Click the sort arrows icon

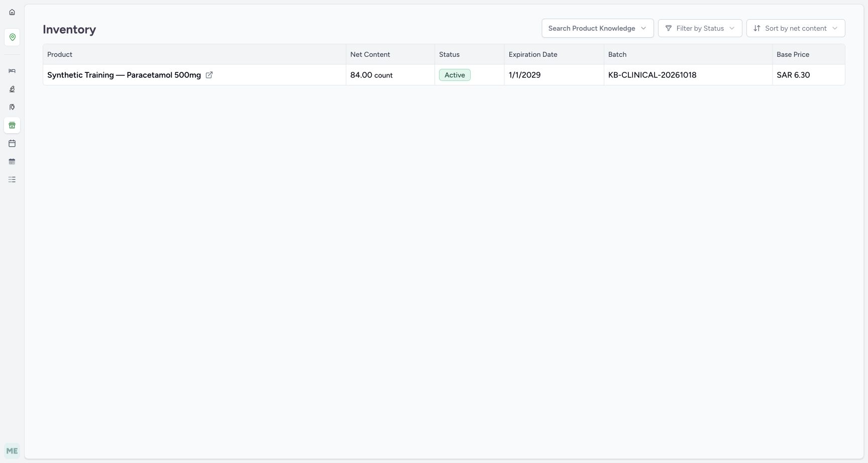(757, 28)
